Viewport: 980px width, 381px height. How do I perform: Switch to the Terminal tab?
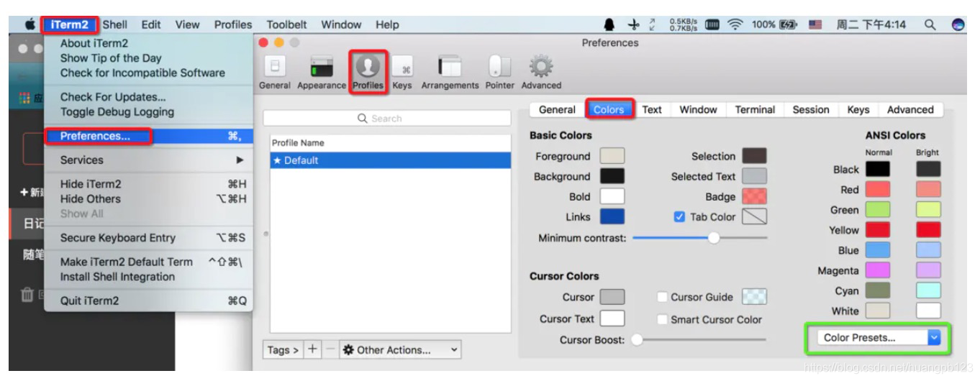[755, 110]
